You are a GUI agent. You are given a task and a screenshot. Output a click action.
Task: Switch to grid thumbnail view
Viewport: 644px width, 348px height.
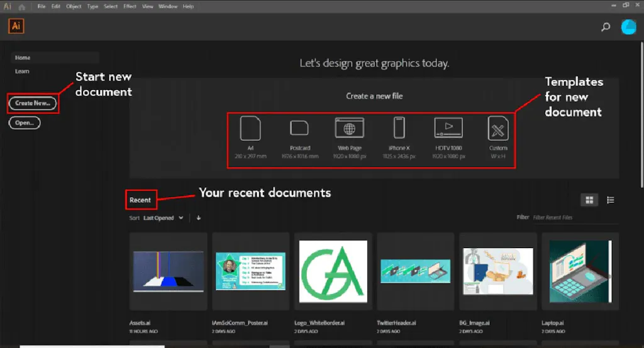point(590,200)
